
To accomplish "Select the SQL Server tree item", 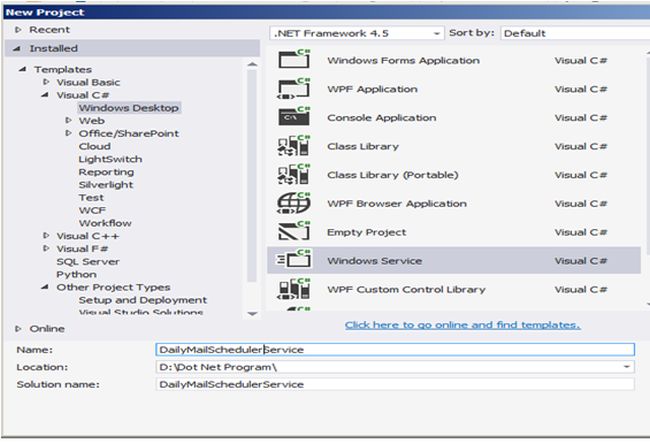I will pyautogui.click(x=88, y=262).
